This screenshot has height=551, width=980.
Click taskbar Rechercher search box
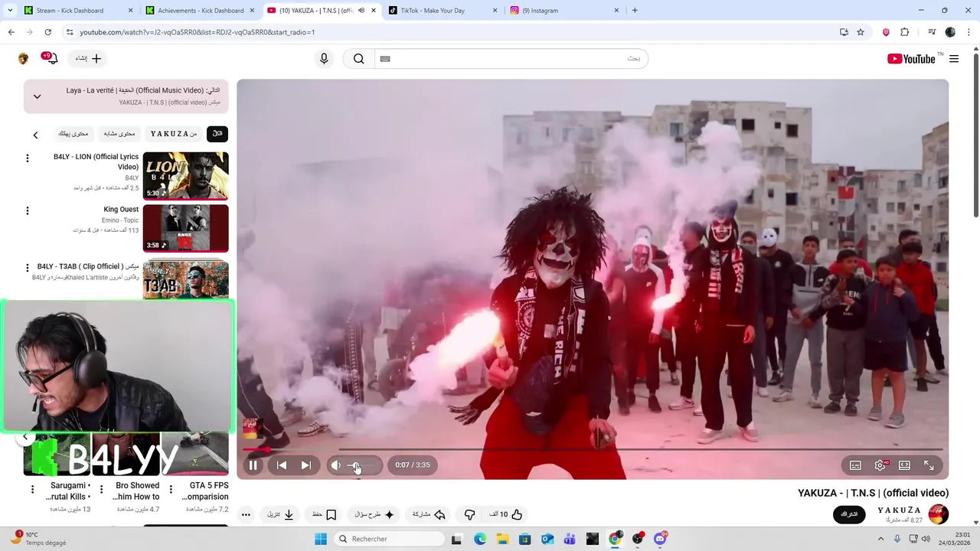[388, 539]
